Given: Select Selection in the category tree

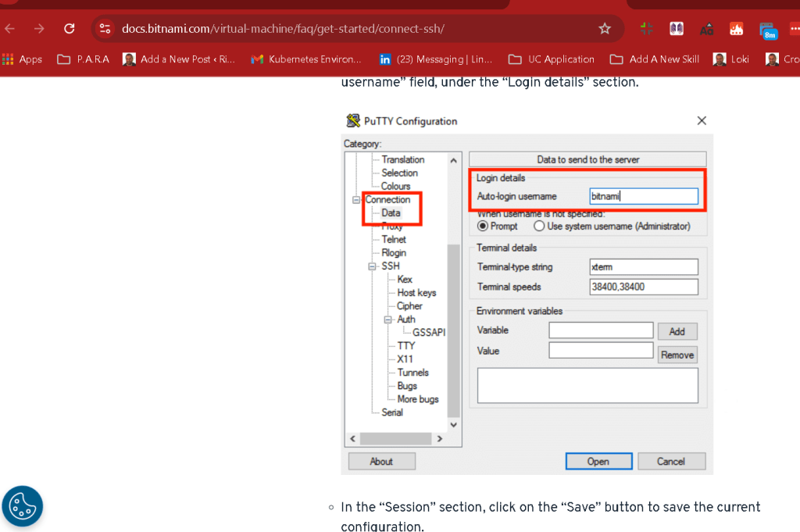Looking at the screenshot, I should point(399,173).
